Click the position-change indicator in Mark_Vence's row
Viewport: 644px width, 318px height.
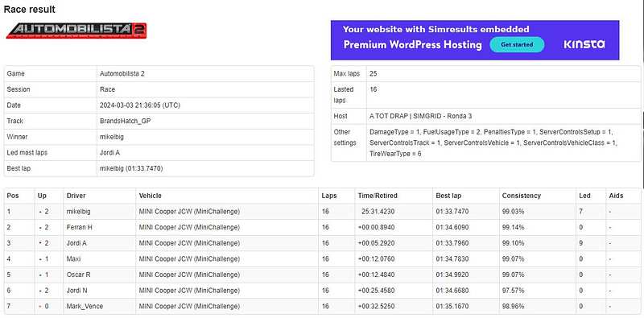tap(43, 307)
